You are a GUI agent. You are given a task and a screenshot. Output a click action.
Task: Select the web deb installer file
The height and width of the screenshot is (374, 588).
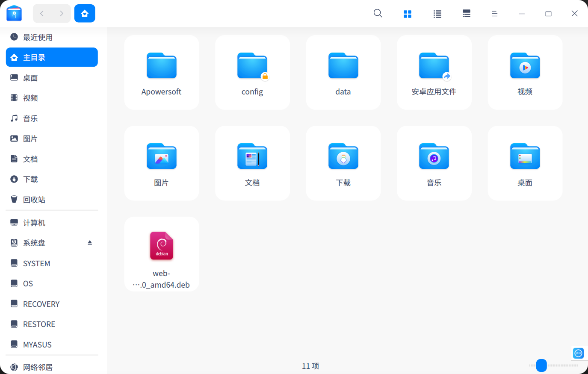161,254
